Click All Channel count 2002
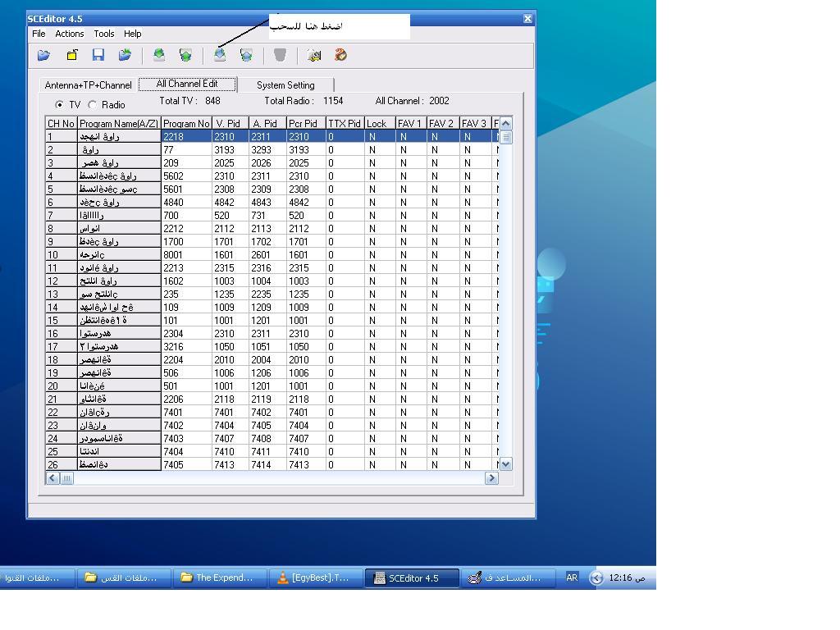Viewport: 840px width, 630px height. point(439,101)
